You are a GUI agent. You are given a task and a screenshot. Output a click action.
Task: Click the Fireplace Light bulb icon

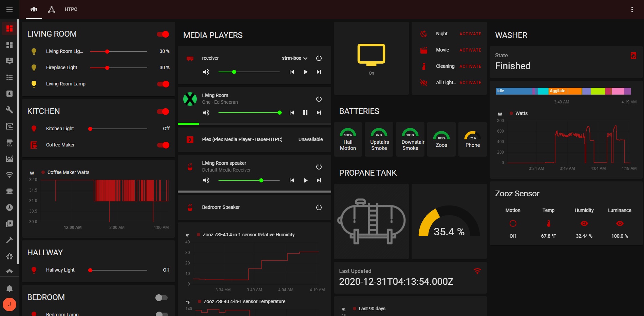pos(34,68)
